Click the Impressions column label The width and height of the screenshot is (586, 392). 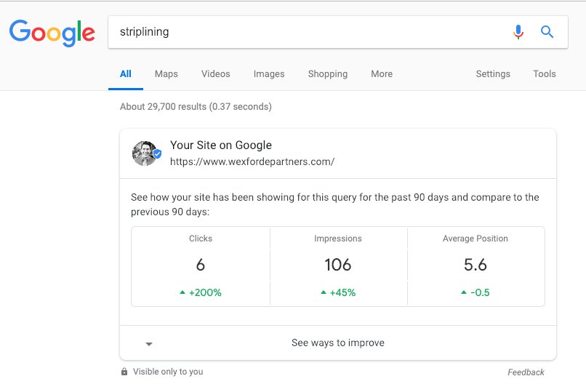tap(338, 239)
